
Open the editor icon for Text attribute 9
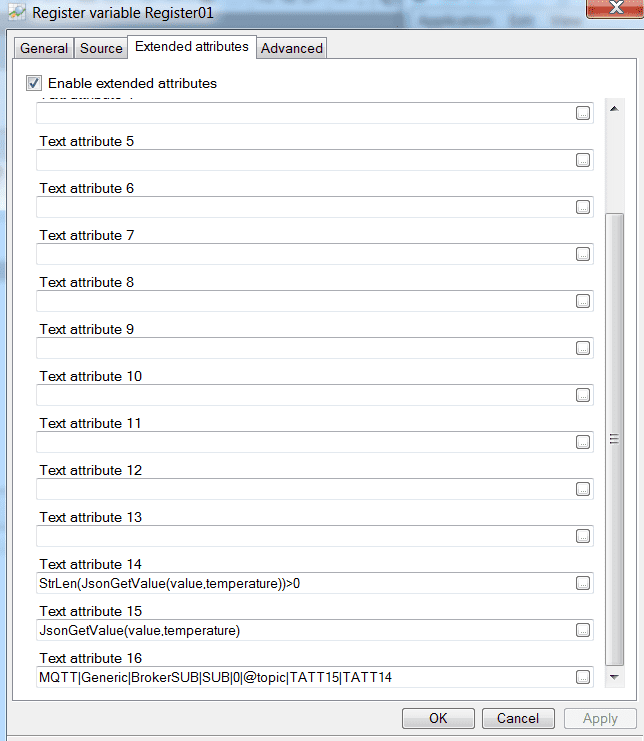[x=583, y=348]
